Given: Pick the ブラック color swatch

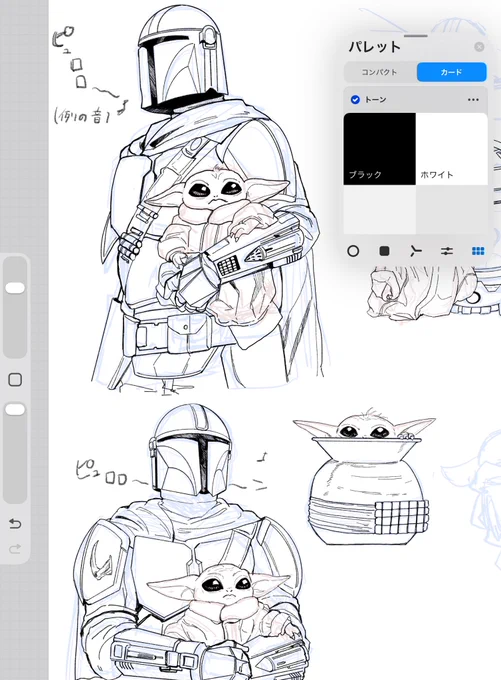Looking at the screenshot, I should (380, 149).
